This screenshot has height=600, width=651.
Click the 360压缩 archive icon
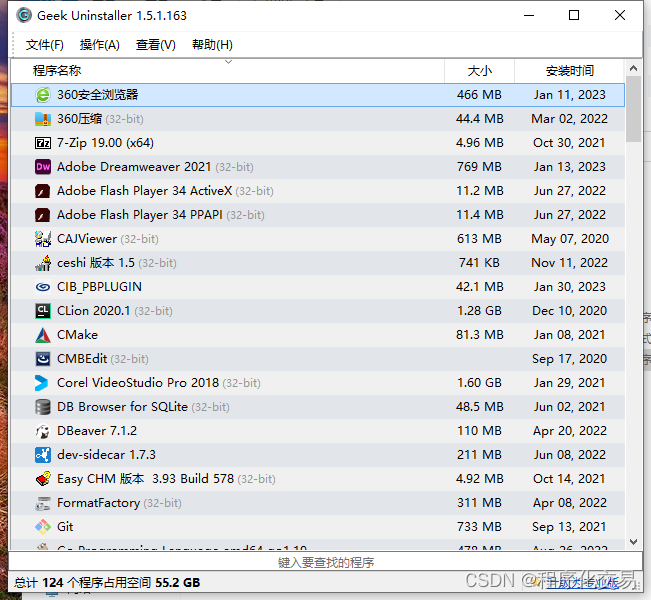[43, 119]
